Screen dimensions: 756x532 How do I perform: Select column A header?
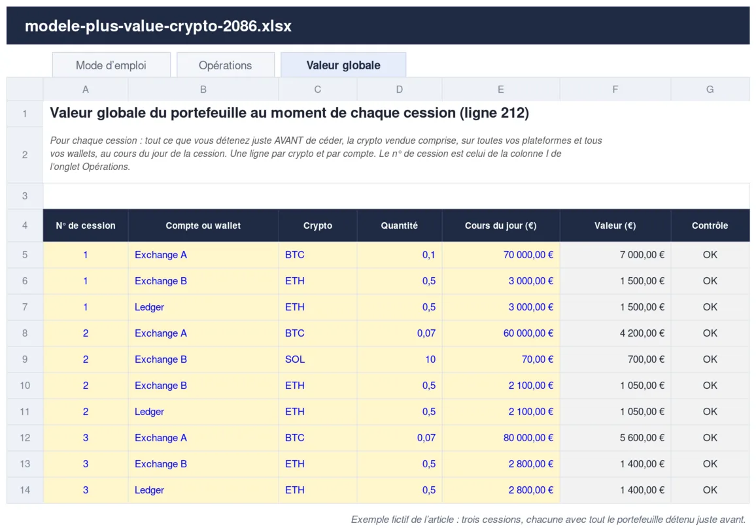tap(85, 89)
